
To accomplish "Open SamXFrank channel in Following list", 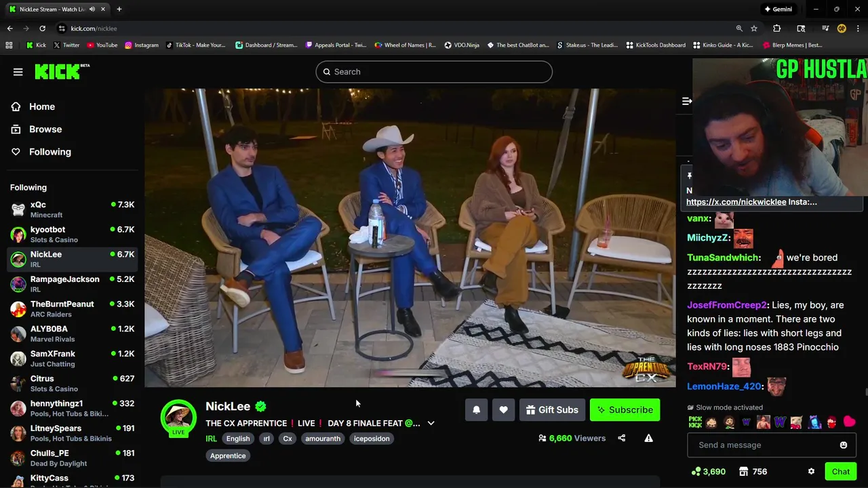I will [x=72, y=359].
